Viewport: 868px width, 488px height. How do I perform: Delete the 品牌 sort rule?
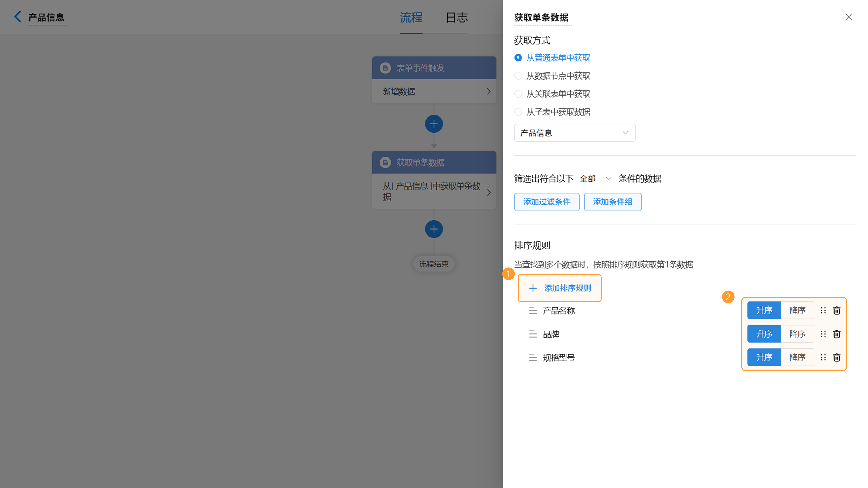click(x=837, y=334)
